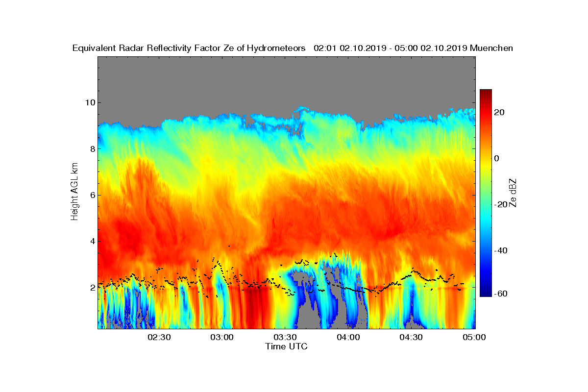Click the colorbar tick label -60
Image resolution: width=588 pixels, height=392 pixels.
(501, 294)
